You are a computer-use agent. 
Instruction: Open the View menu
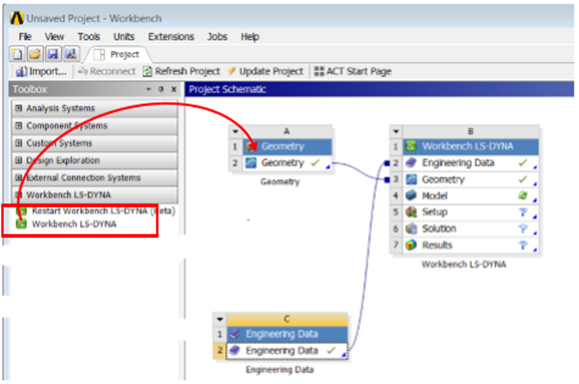pos(54,37)
